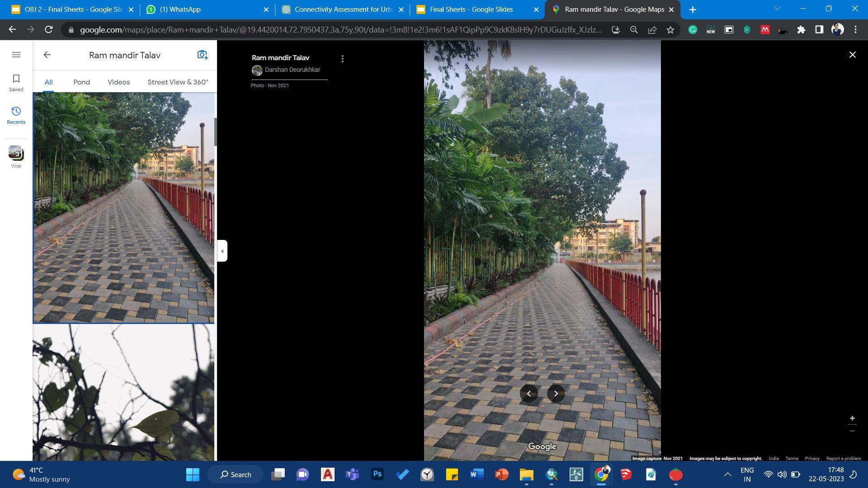Open Darshan Deorukhkar contributor profile
This screenshot has height=488, width=868.
[x=292, y=70]
